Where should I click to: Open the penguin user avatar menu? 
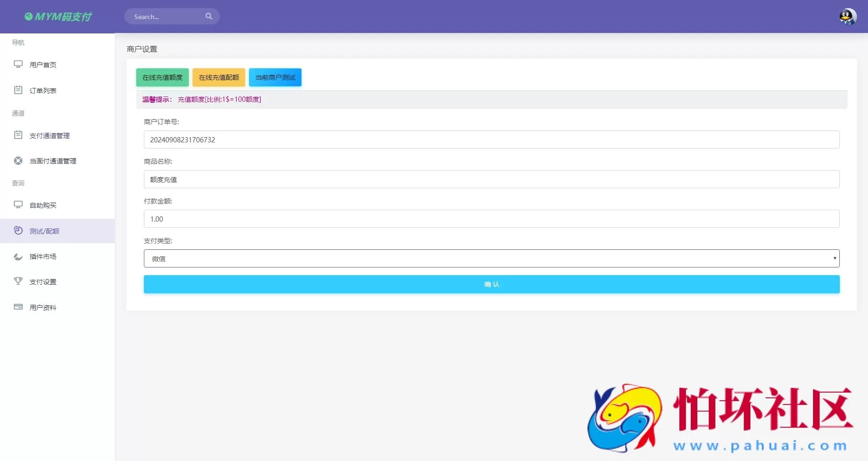847,17
